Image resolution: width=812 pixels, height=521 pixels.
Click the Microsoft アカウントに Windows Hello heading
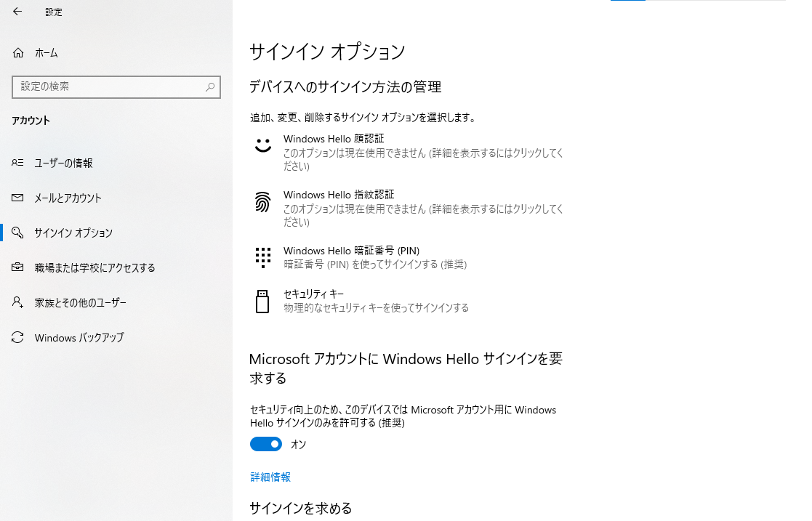(x=406, y=368)
